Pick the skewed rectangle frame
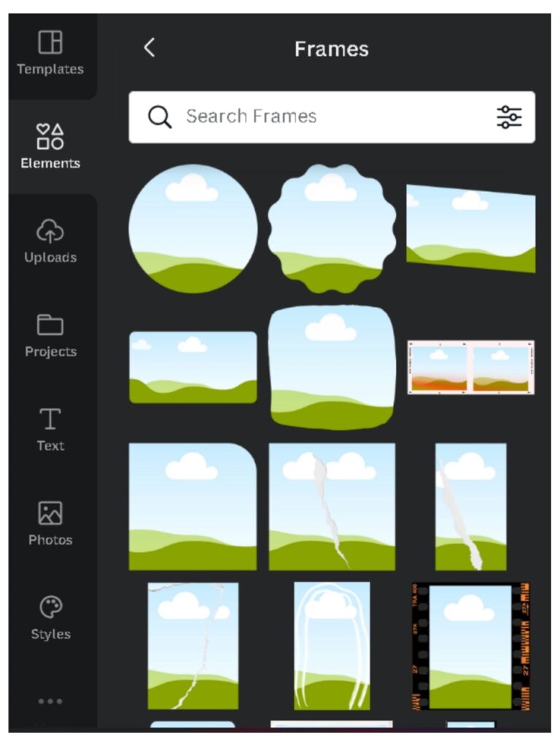 [x=471, y=228]
